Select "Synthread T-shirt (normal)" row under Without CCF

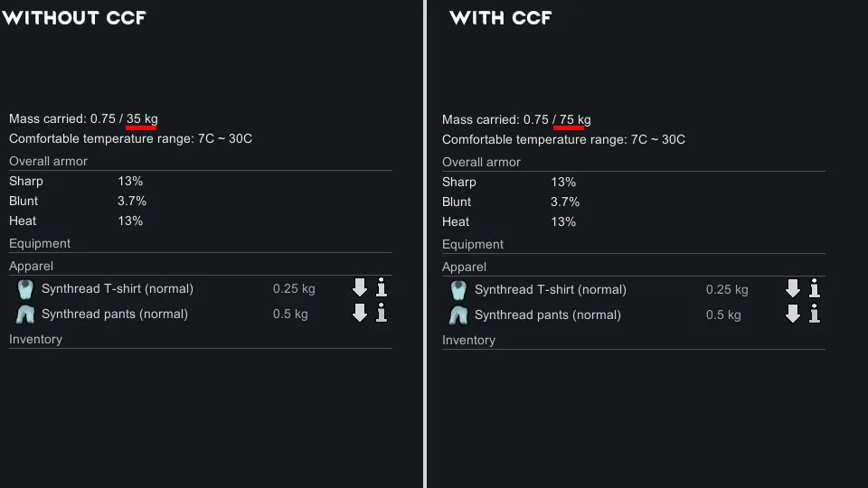(118, 289)
